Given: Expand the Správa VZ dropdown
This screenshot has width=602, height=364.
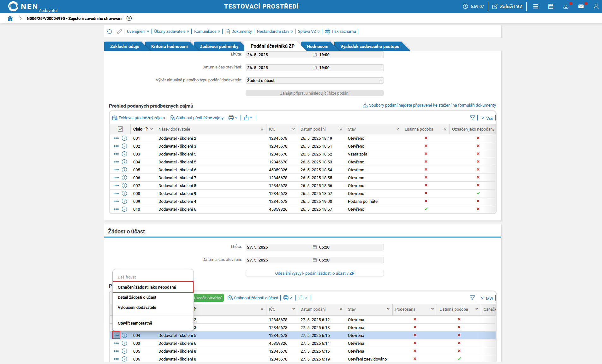Looking at the screenshot, I should click(x=308, y=32).
